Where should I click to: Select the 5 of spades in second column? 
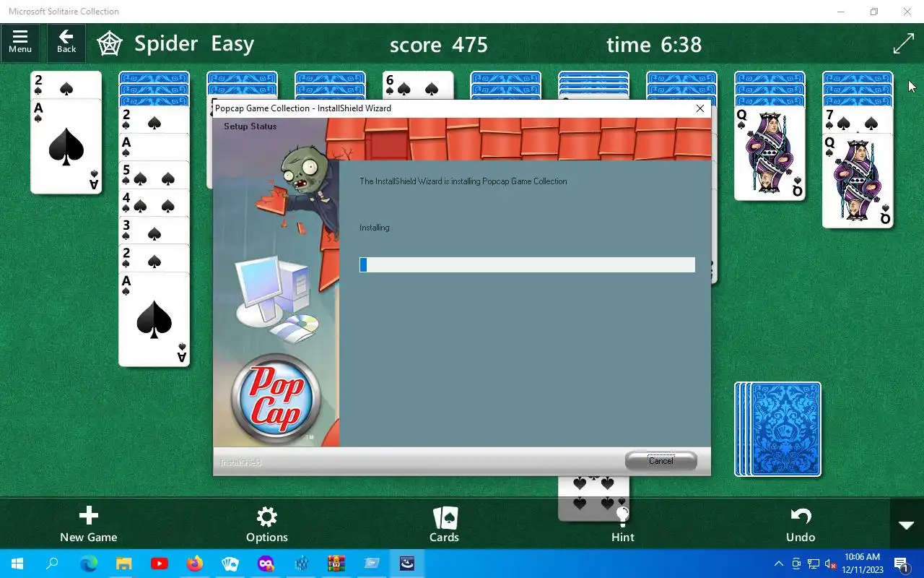coord(154,176)
